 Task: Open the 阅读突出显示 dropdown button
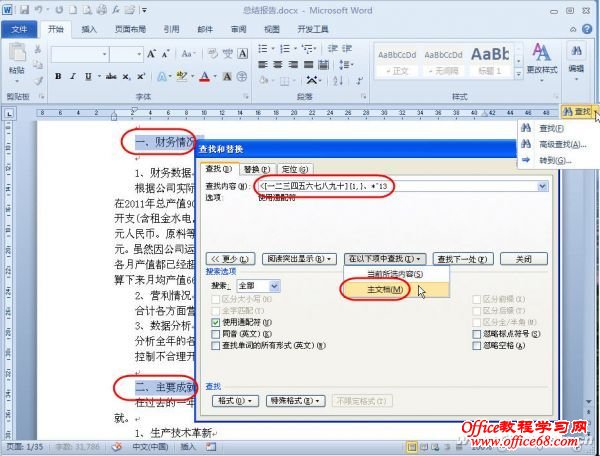pyautogui.click(x=299, y=259)
